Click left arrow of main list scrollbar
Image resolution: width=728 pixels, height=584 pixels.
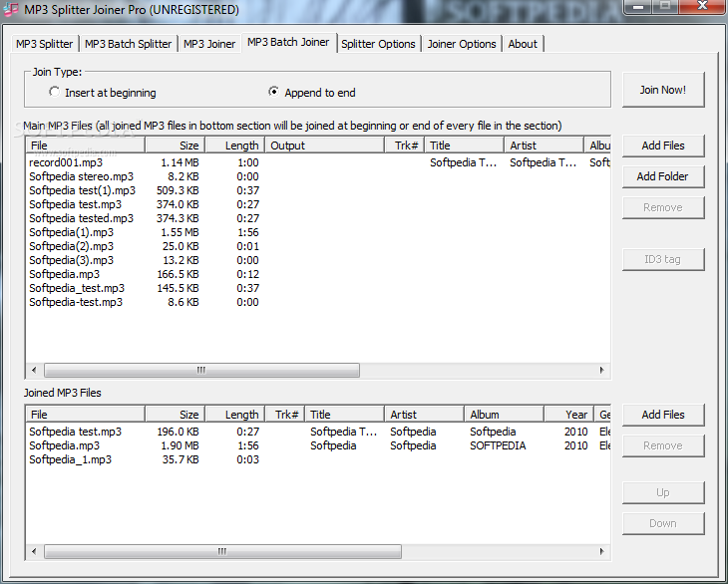coord(34,370)
